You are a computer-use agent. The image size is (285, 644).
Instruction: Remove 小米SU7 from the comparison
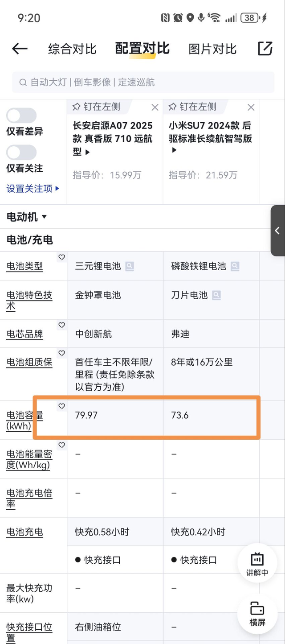(251, 107)
